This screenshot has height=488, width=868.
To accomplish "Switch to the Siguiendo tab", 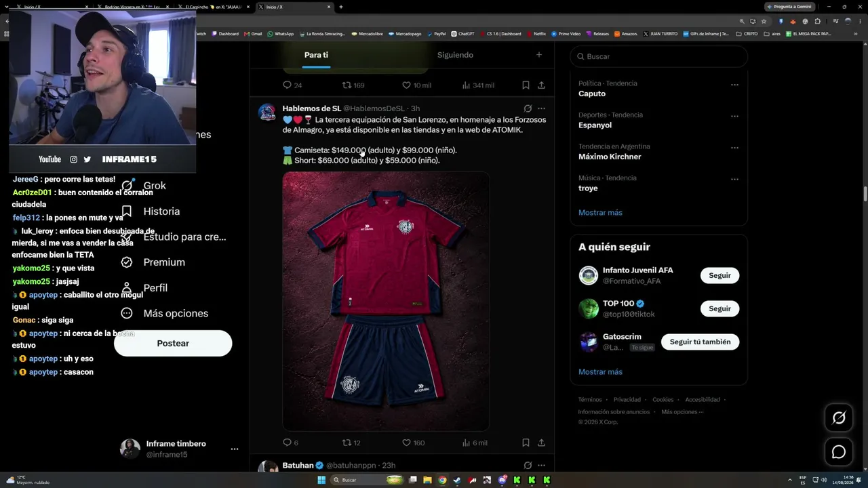I will 455,55.
